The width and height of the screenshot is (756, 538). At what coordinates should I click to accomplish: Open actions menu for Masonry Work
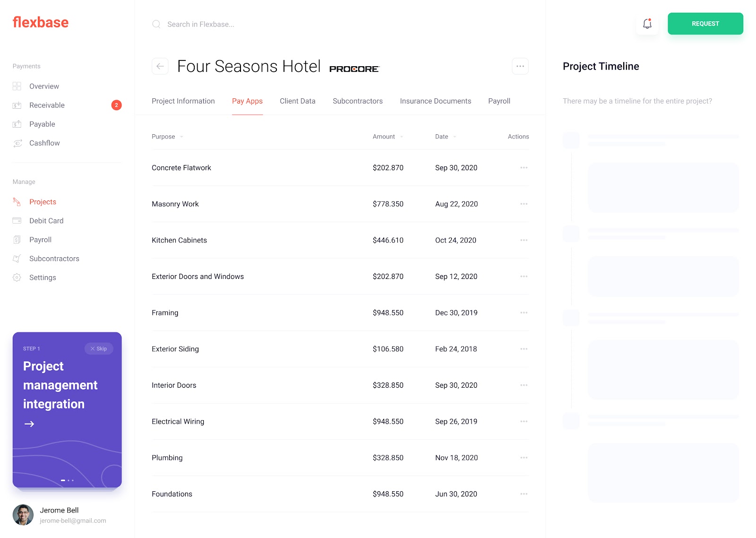(524, 204)
